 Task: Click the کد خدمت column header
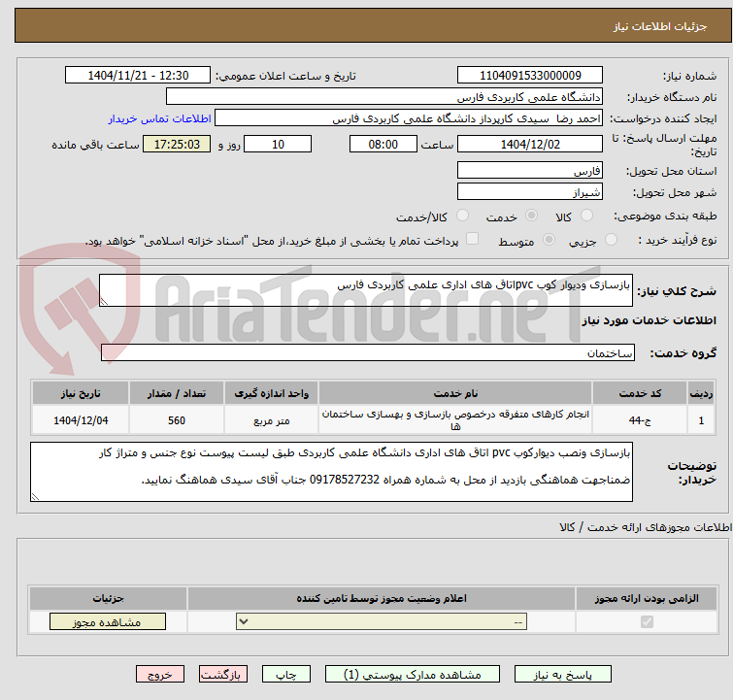click(640, 393)
